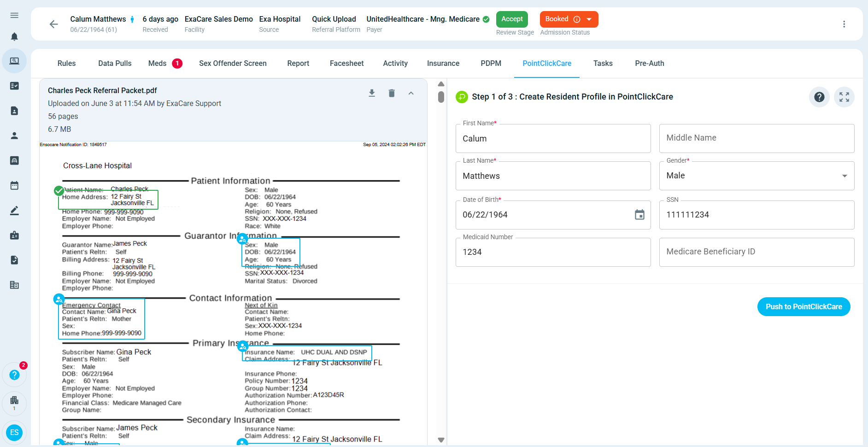Download the Charles Peck Referral Packet
Screen dimensions: 868x447
(372, 93)
